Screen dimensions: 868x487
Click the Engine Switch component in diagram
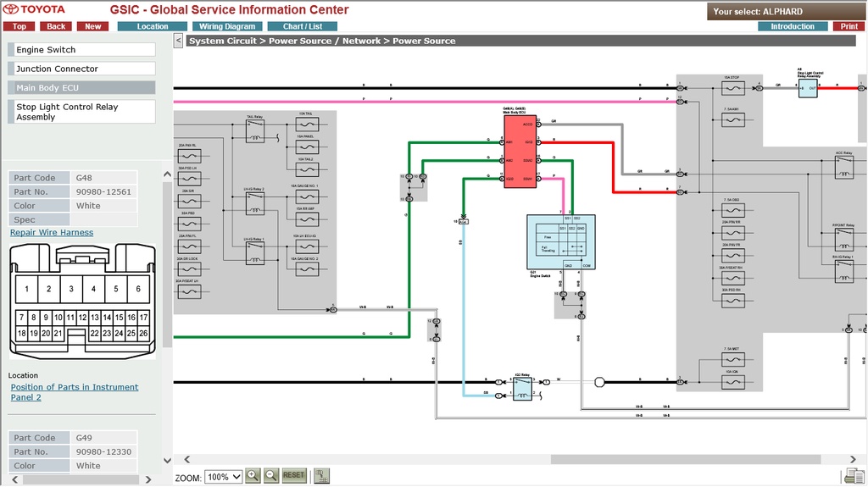tap(561, 242)
